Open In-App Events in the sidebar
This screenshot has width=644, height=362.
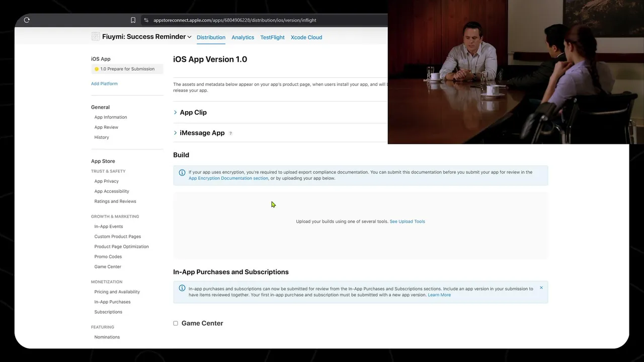coord(109,226)
